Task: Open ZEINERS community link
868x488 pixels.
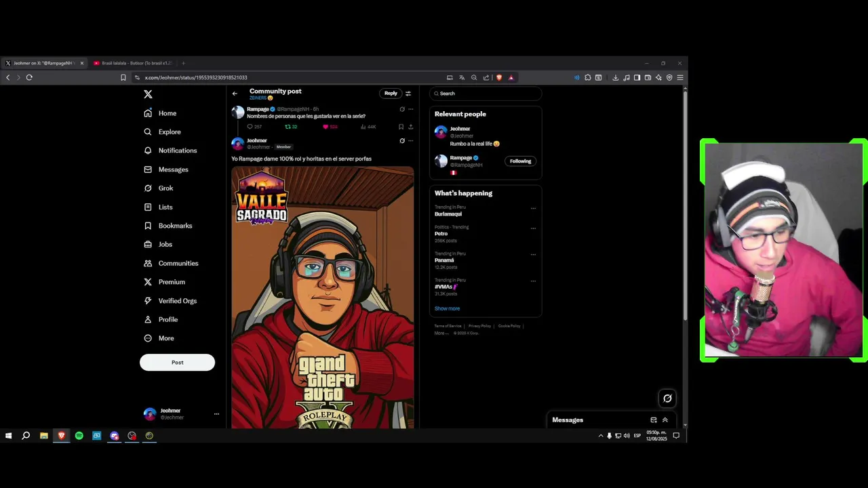Action: pyautogui.click(x=260, y=98)
